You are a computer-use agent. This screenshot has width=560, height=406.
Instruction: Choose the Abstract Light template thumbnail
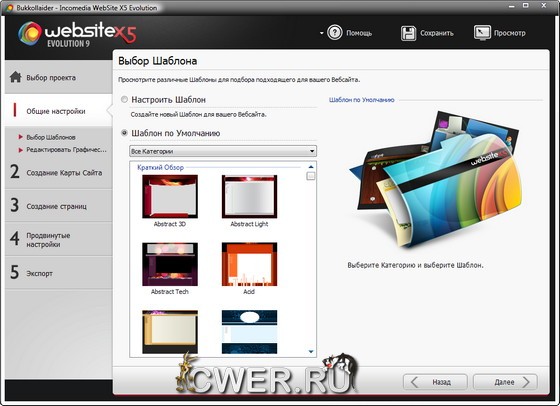(249, 196)
